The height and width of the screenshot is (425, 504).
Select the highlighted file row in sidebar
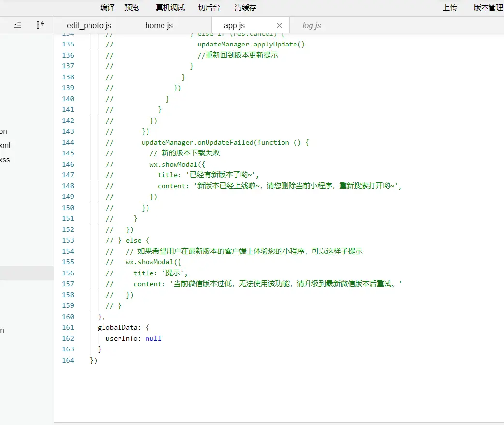pyautogui.click(x=27, y=273)
